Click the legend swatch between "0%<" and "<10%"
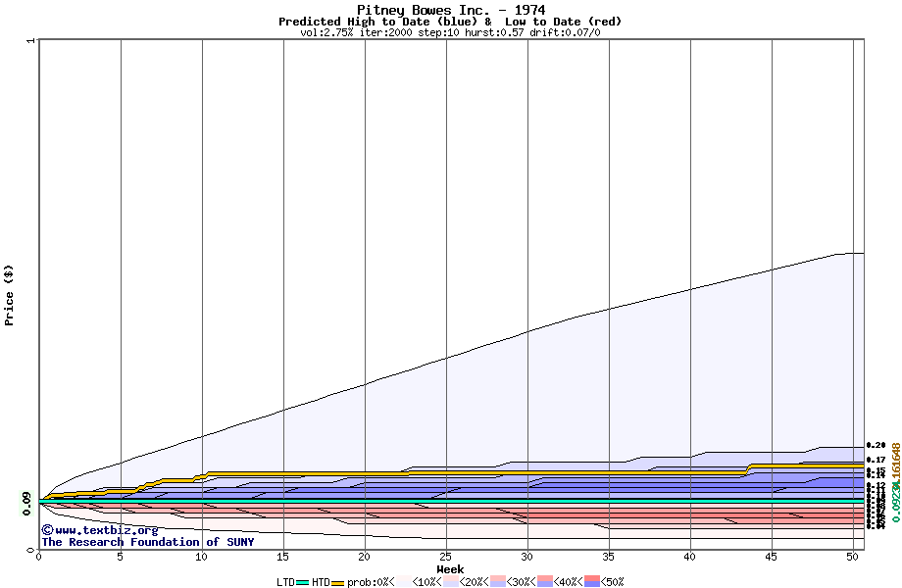The width and height of the screenshot is (902, 588). (404, 582)
